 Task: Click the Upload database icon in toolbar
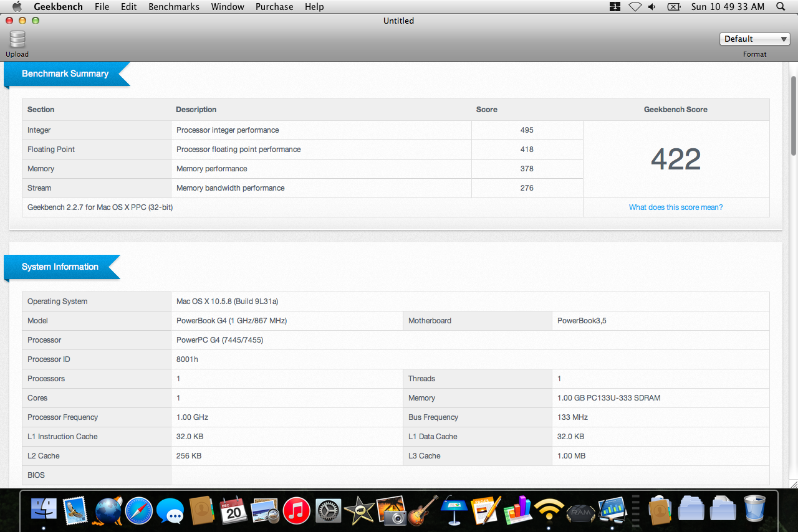pos(17,39)
